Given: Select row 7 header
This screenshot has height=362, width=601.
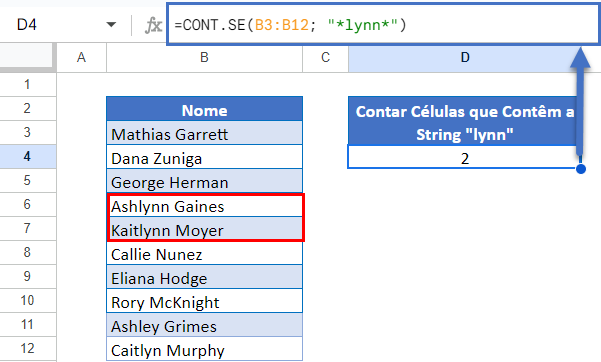Looking at the screenshot, I should click(x=28, y=229).
